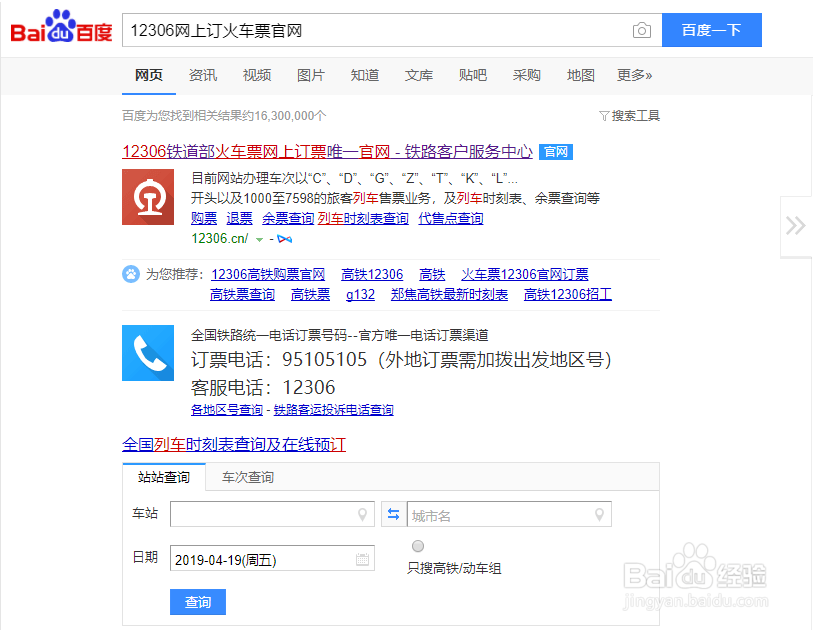Click the Baidu logo
Viewport: 813px width, 630px height.
(58, 28)
